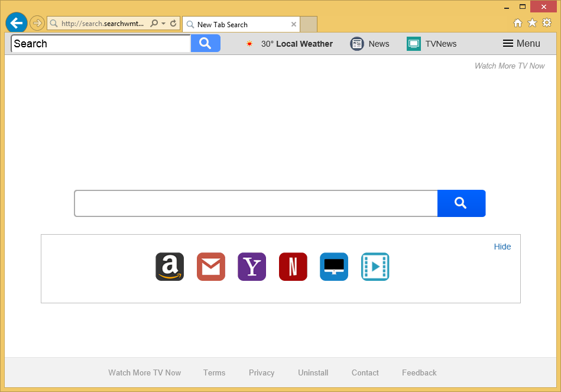Open the address bar dropdown arrow
This screenshot has width=561, height=392.
(164, 24)
